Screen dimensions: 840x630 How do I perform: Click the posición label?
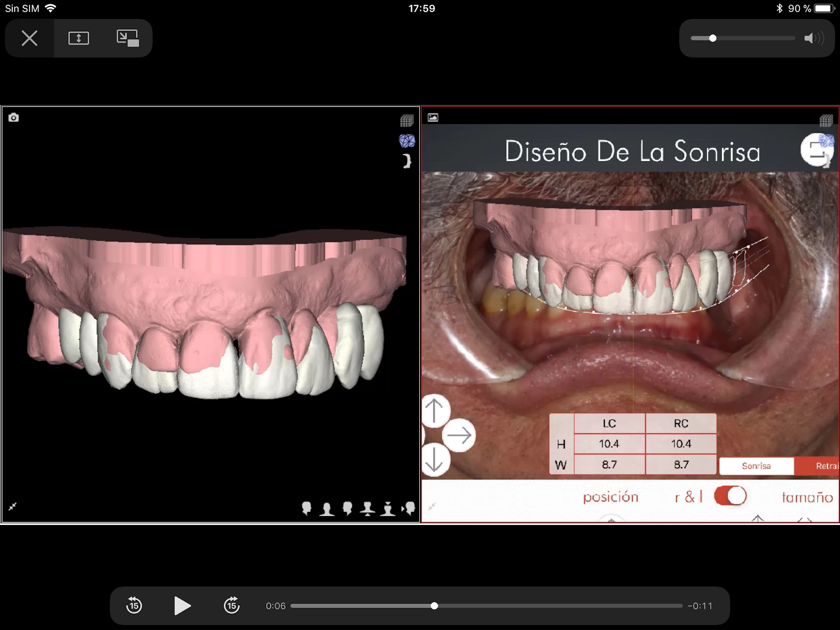pos(611,497)
